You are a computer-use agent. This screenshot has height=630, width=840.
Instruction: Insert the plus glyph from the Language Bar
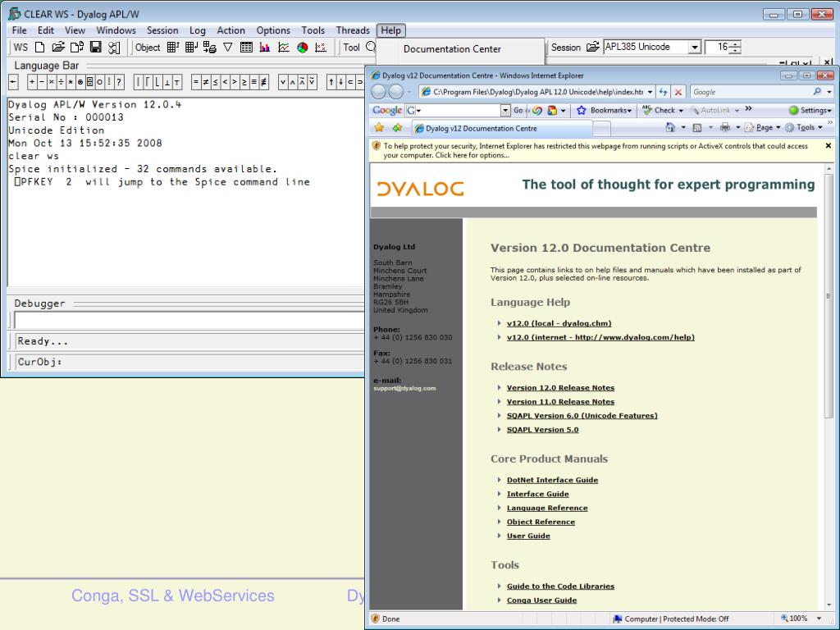[x=32, y=82]
